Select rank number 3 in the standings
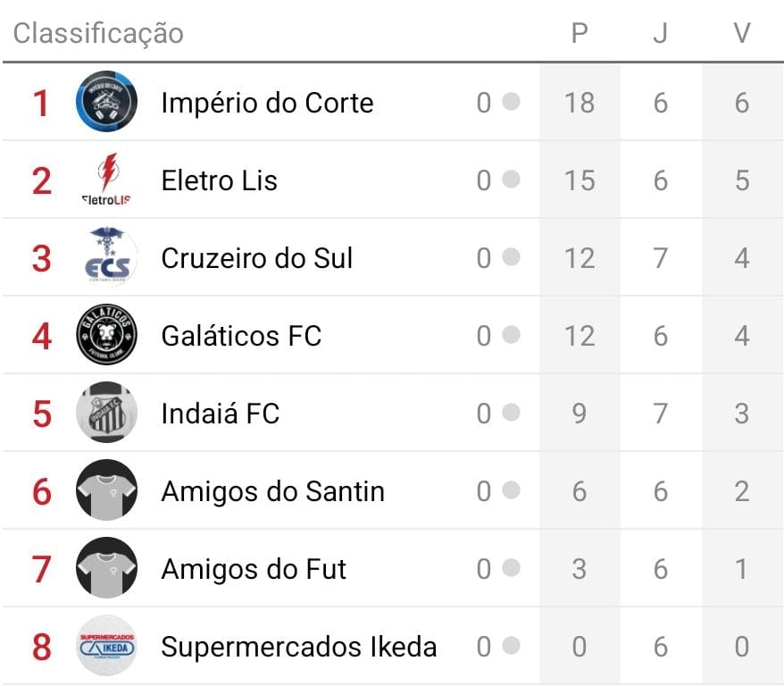Image resolution: width=784 pixels, height=686 pixels. pos(41,258)
